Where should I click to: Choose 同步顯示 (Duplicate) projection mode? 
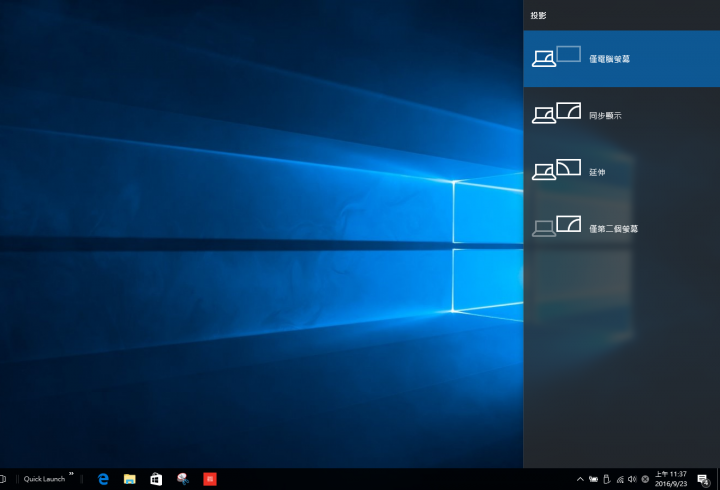tap(622, 115)
